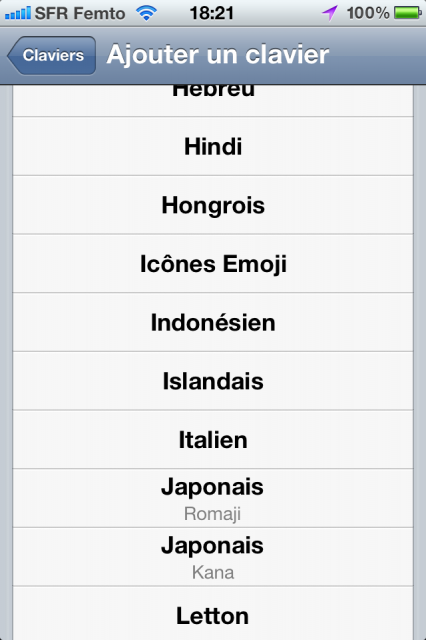Viewport: 426px width, 640px height.
Task: Tap the Romaji subtitle text
Action: tap(212, 514)
